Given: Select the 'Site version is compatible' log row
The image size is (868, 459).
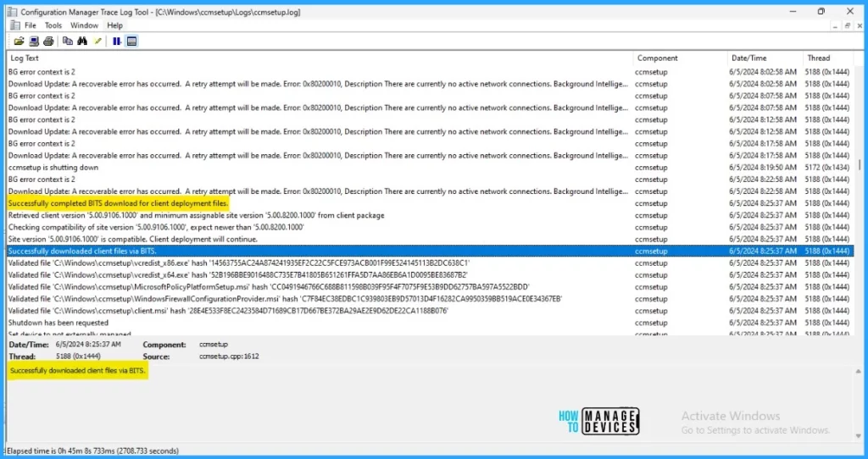Looking at the screenshot, I should pyautogui.click(x=430, y=240).
